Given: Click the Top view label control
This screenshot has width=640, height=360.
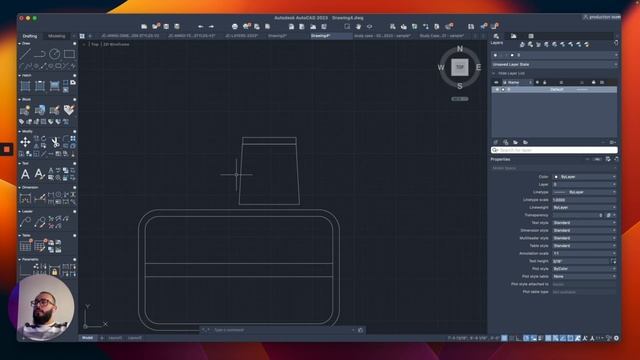Looking at the screenshot, I should 95,44.
